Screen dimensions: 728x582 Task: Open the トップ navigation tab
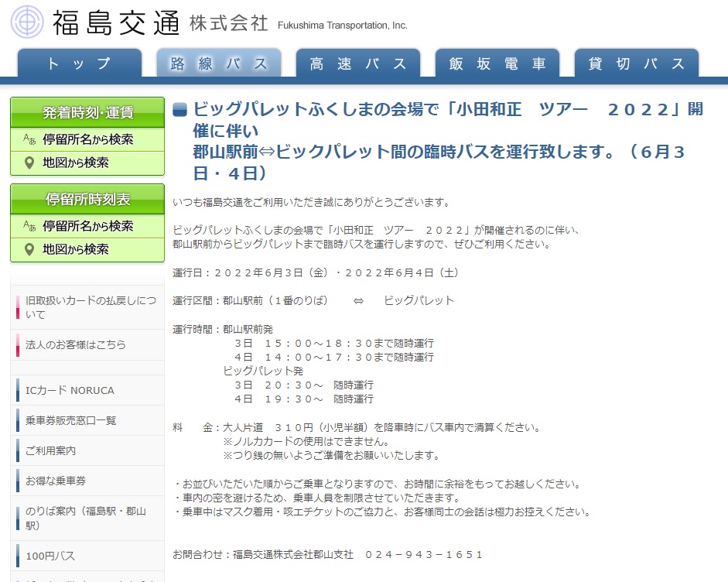[80, 63]
